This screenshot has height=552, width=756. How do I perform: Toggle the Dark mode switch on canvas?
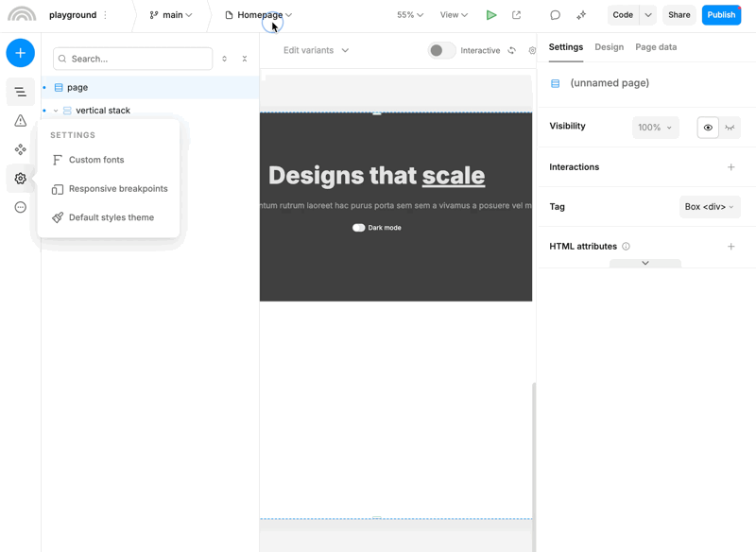(x=359, y=228)
